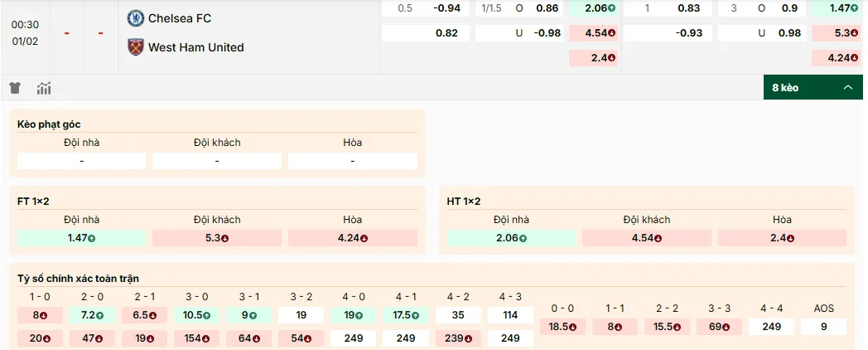
Task: Click the Chelsea FC club crest
Action: coord(135,17)
